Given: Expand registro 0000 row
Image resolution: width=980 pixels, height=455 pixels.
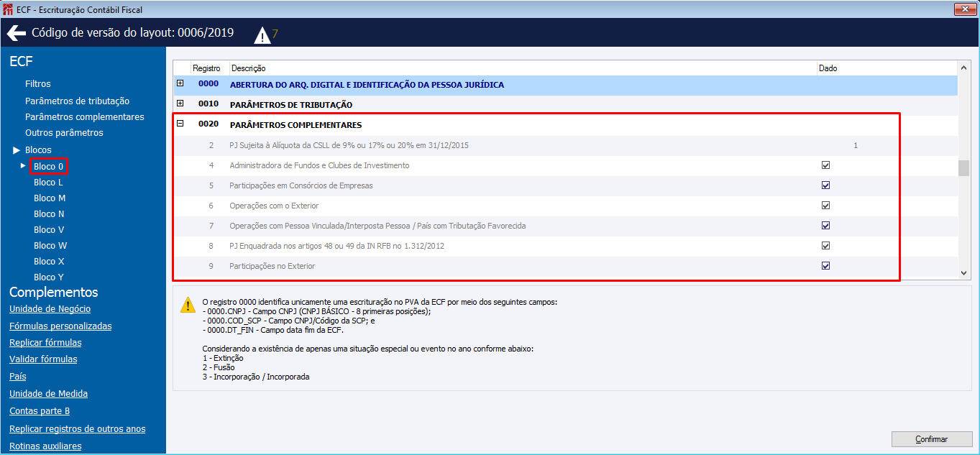Looking at the screenshot, I should click(180, 83).
